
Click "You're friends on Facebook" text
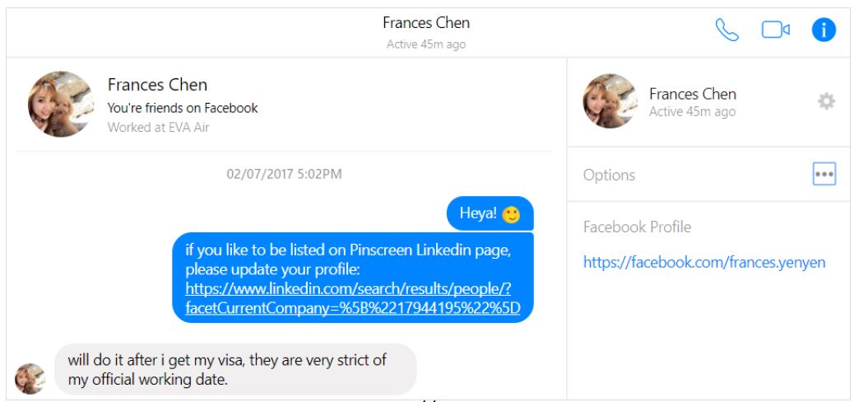pos(183,108)
